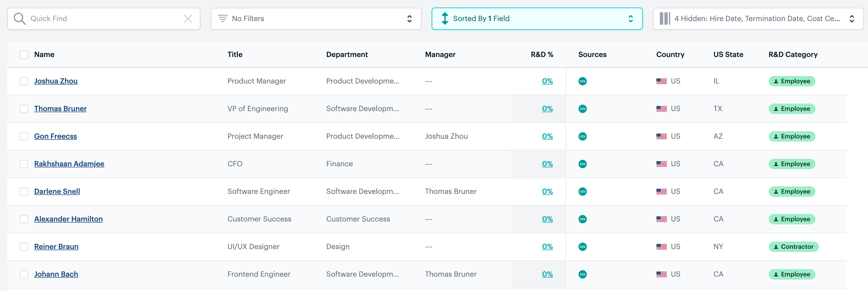Check the box for Darlene Snell
The width and height of the screenshot is (868, 291).
click(24, 192)
